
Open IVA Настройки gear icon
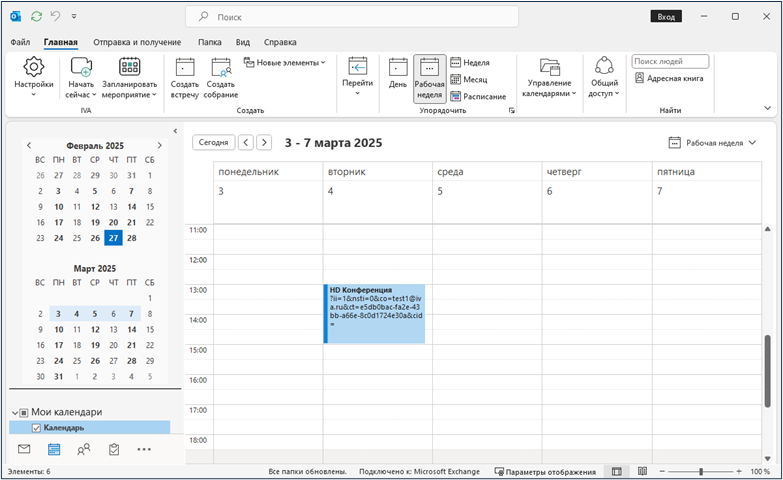tap(33, 67)
